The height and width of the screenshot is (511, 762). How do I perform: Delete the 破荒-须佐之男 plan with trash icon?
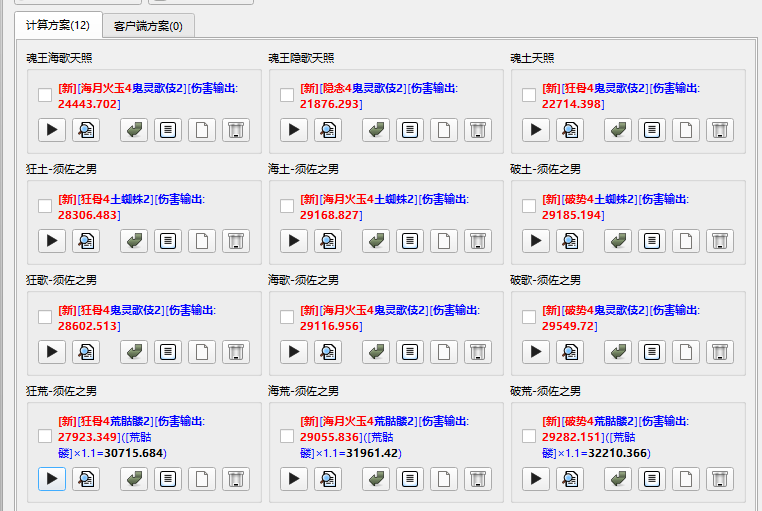coord(720,479)
